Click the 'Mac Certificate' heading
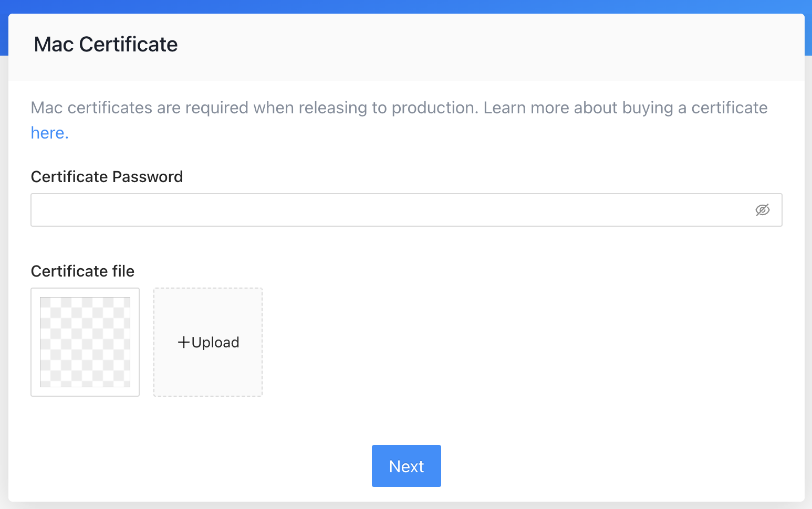 [x=106, y=45]
